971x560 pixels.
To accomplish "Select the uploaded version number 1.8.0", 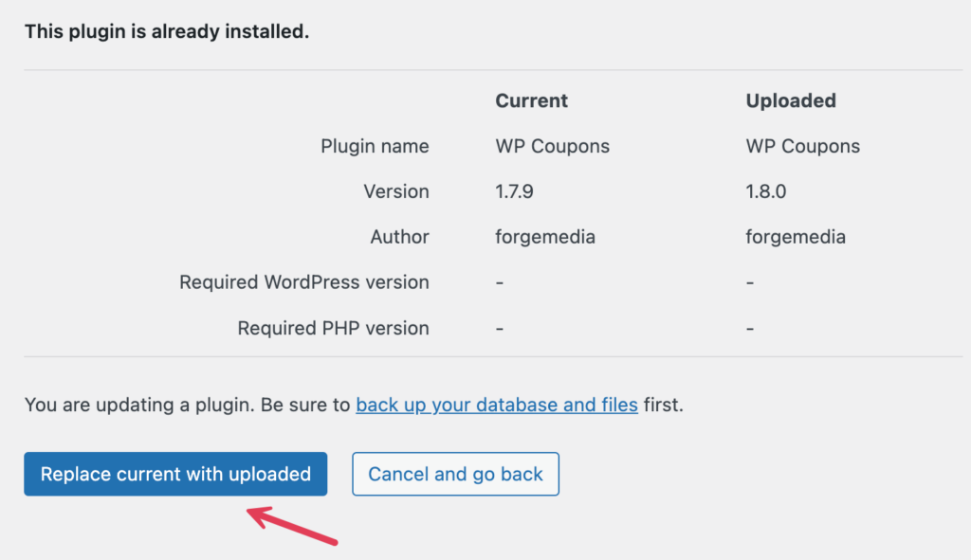I will pos(765,191).
